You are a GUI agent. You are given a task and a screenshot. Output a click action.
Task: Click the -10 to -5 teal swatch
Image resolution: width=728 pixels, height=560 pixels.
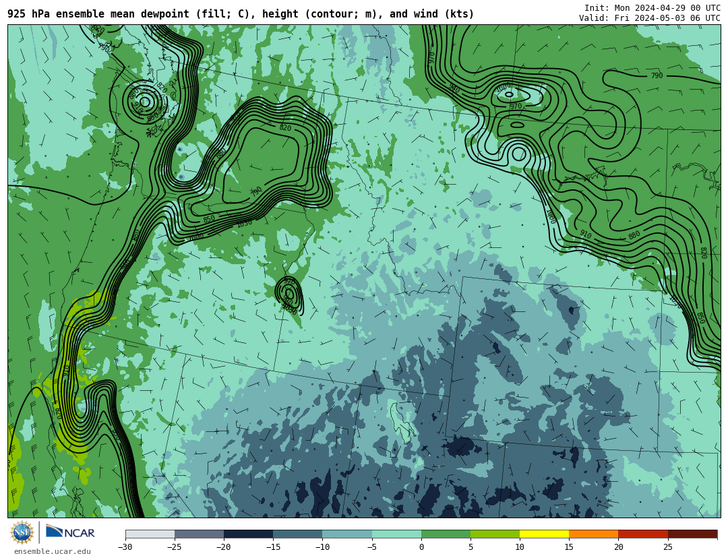pyautogui.click(x=347, y=534)
